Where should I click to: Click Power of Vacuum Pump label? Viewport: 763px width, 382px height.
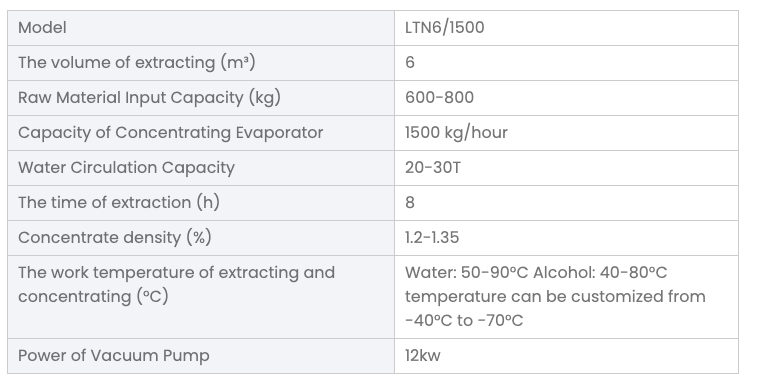[113, 356]
